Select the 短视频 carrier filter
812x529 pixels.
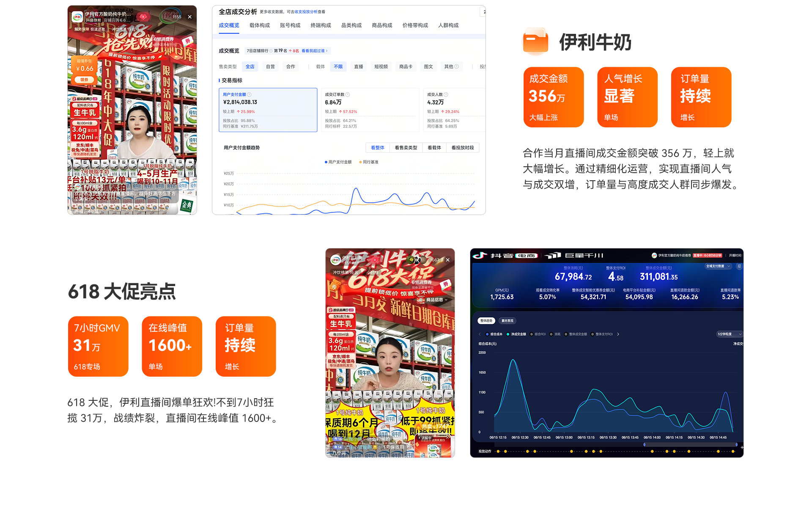[x=381, y=66]
